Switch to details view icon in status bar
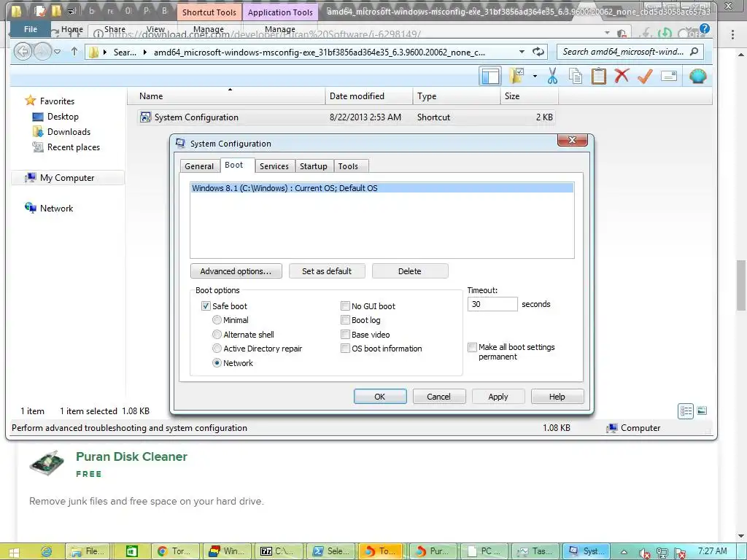 click(x=686, y=411)
